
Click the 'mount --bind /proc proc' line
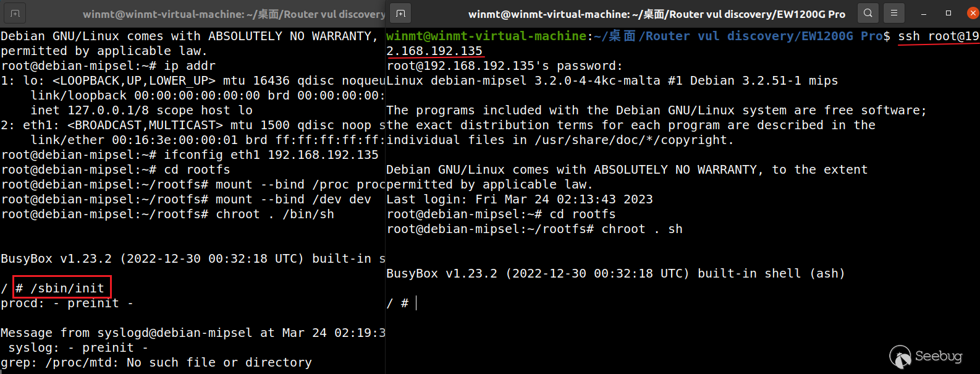(x=297, y=184)
